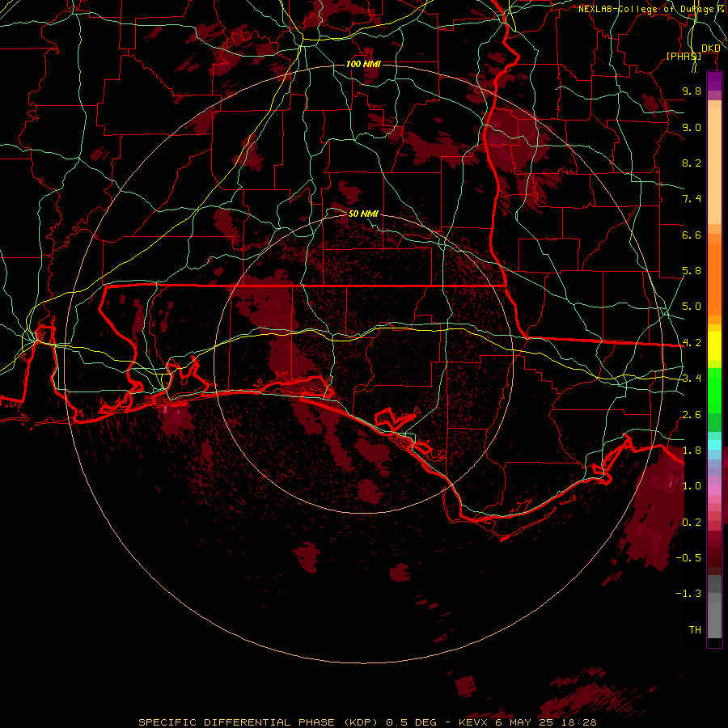This screenshot has width=728, height=728.
Task: Click the 1.0 color scale value
Action: 692,486
